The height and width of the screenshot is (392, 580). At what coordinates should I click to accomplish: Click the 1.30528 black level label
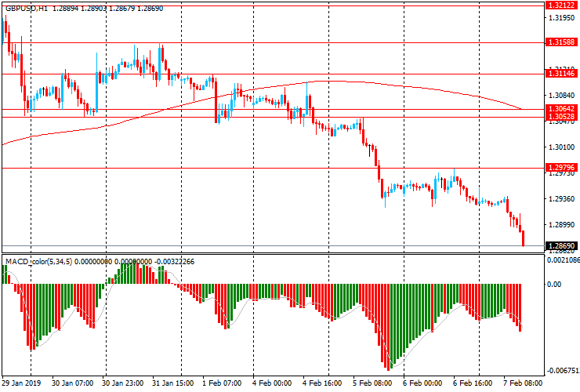(x=561, y=117)
